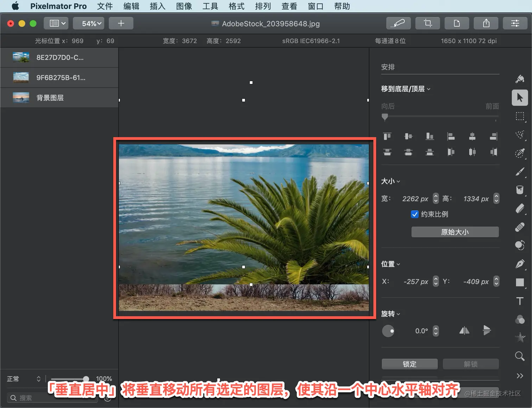This screenshot has height=408, width=532.
Task: Select the Shape rectangle tool
Action: point(520,282)
